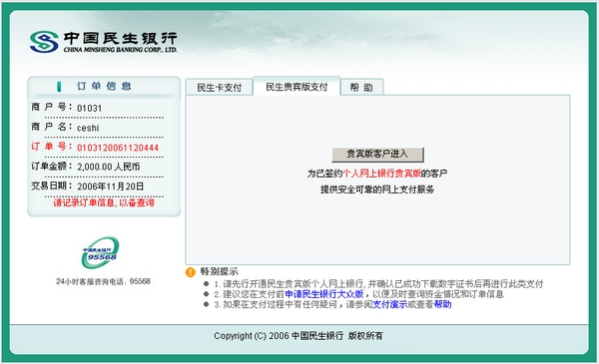Switch to the 民生卡支付 tab
Image resolution: width=599 pixels, height=364 pixels.
(x=220, y=88)
